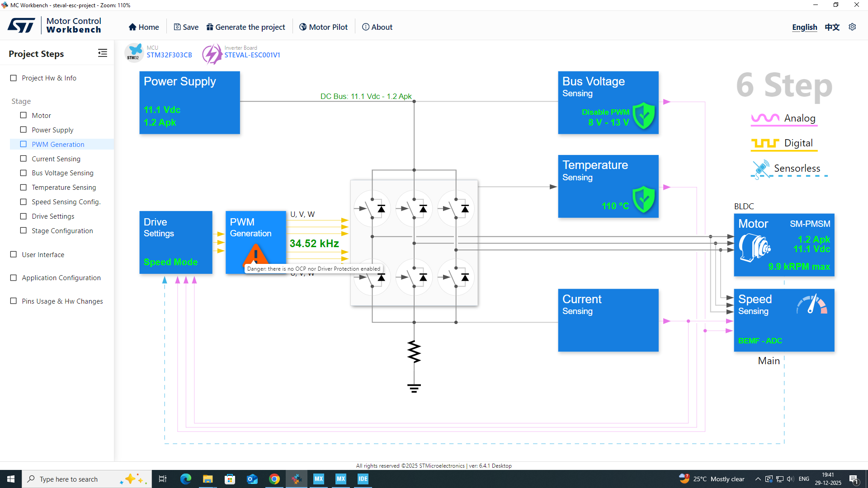
Task: Check the Project Hw & Info checkbox
Action: pos(14,78)
